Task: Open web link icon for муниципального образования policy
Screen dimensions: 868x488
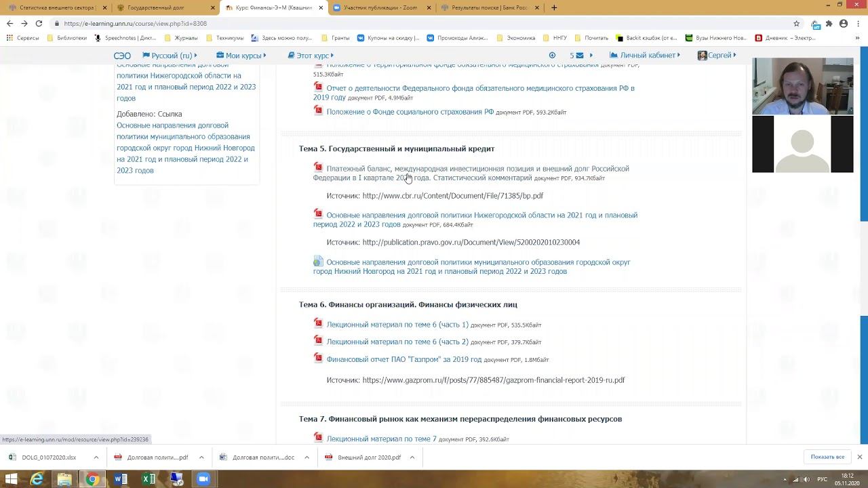Action: coord(318,261)
